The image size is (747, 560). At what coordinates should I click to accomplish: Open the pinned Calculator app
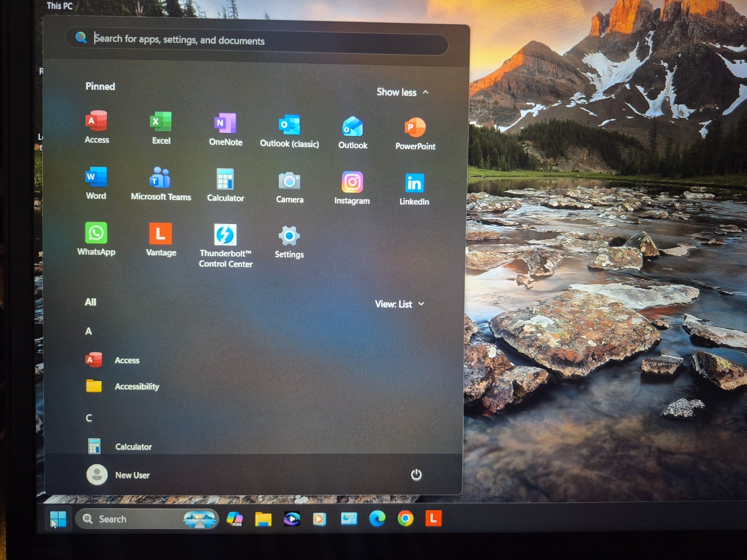point(226,185)
